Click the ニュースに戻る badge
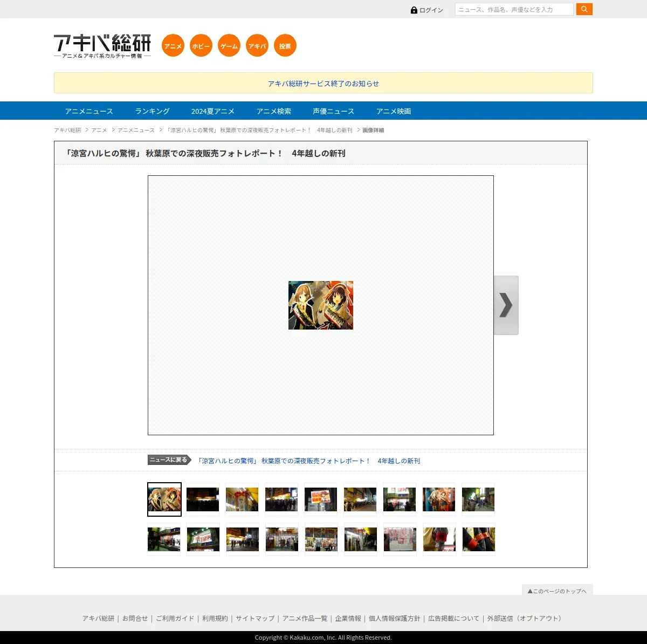 [169, 460]
